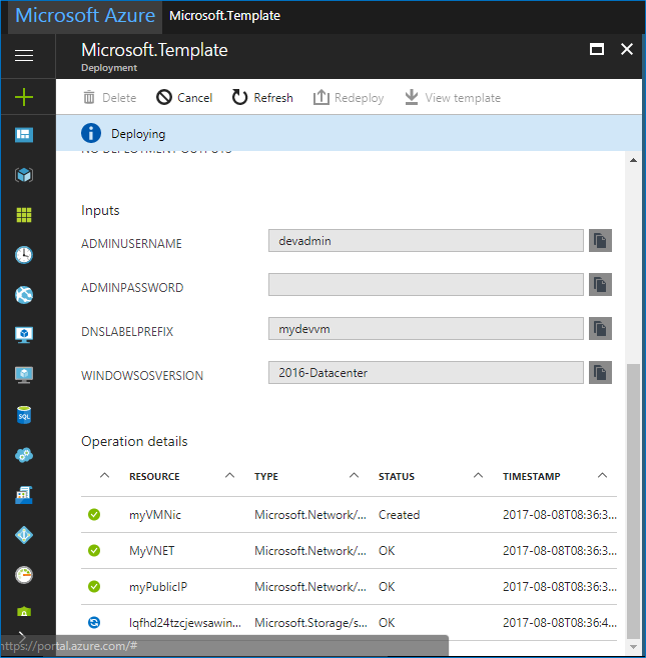The height and width of the screenshot is (658, 646).
Task: Click the Microsoft Azure logo
Action: pyautogui.click(x=85, y=16)
